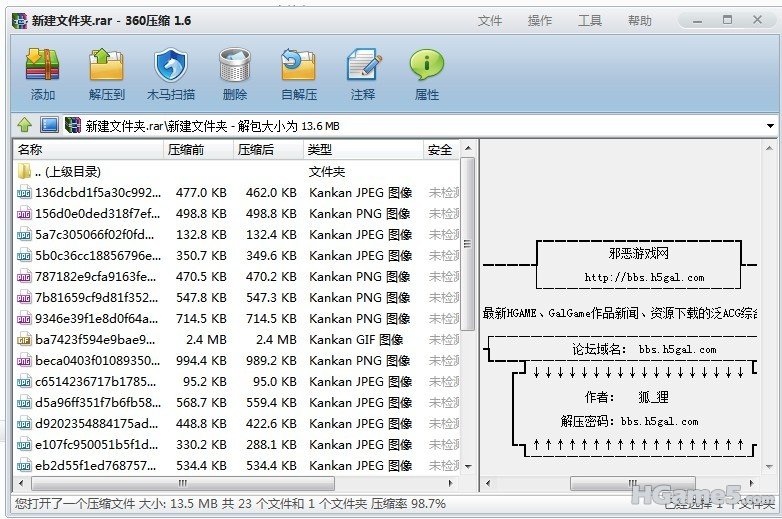Open the 帮助 (Help) menu
782x519 pixels.
pyautogui.click(x=640, y=21)
